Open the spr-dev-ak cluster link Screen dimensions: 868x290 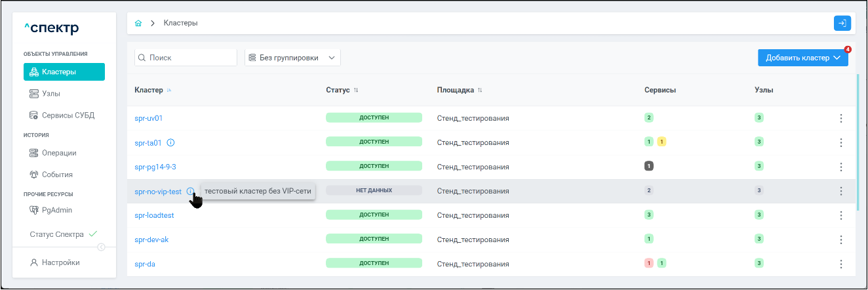(x=151, y=239)
